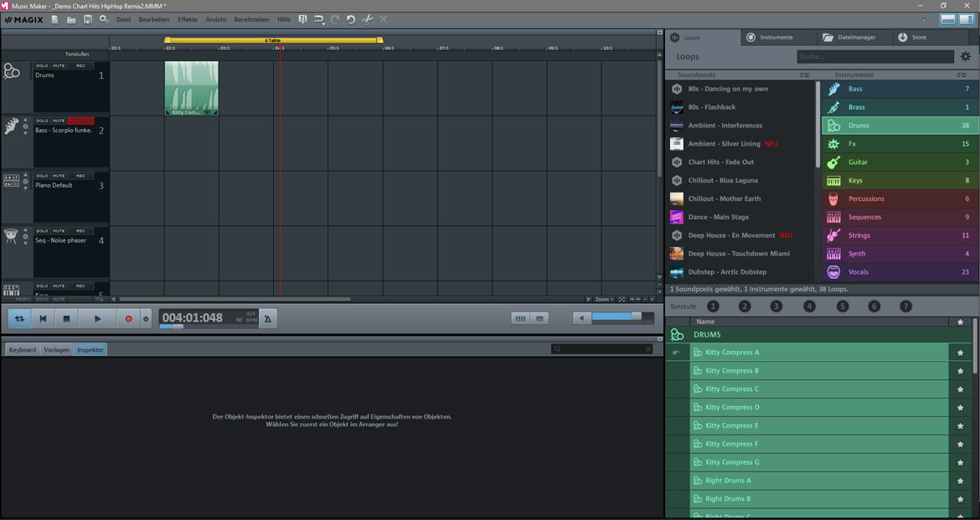Arm recording on the Piano Default track

click(80, 176)
